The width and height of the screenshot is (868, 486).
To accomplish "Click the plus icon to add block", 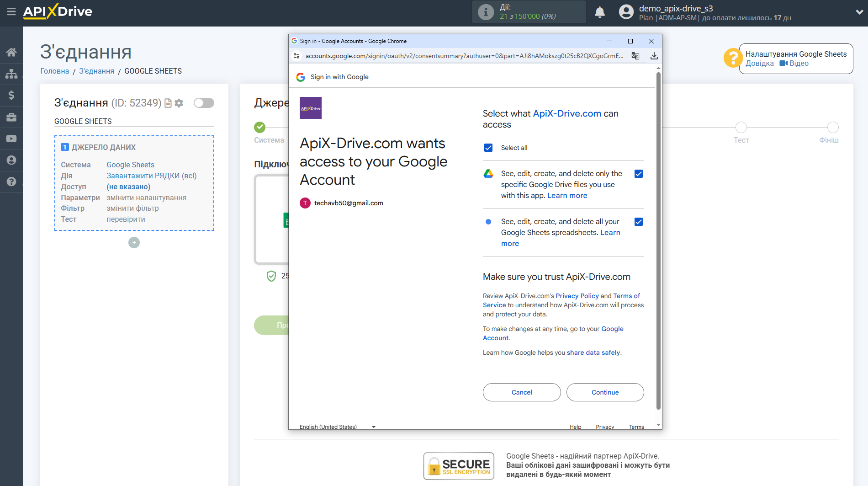I will 134,243.
